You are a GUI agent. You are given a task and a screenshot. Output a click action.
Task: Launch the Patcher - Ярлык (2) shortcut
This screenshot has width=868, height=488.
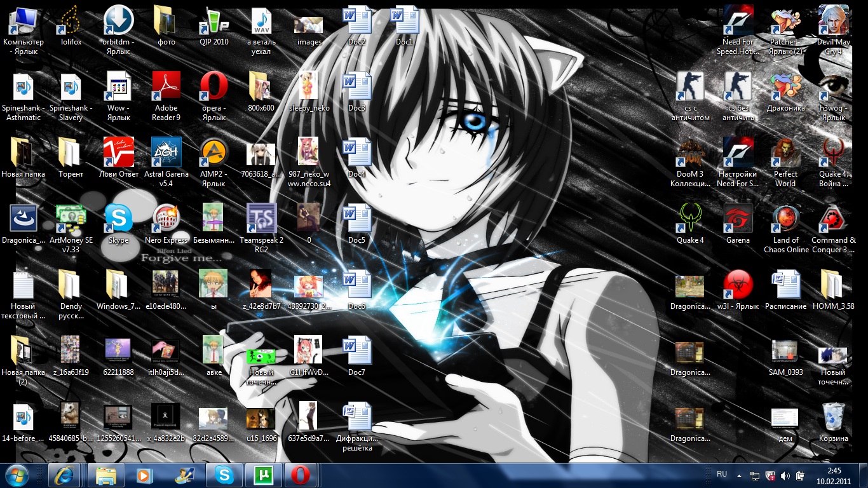pos(785,20)
